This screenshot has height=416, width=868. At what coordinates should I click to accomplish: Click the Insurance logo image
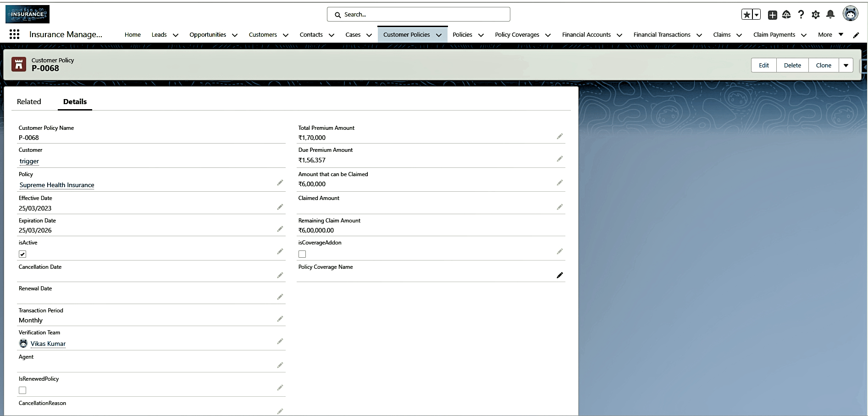(28, 14)
